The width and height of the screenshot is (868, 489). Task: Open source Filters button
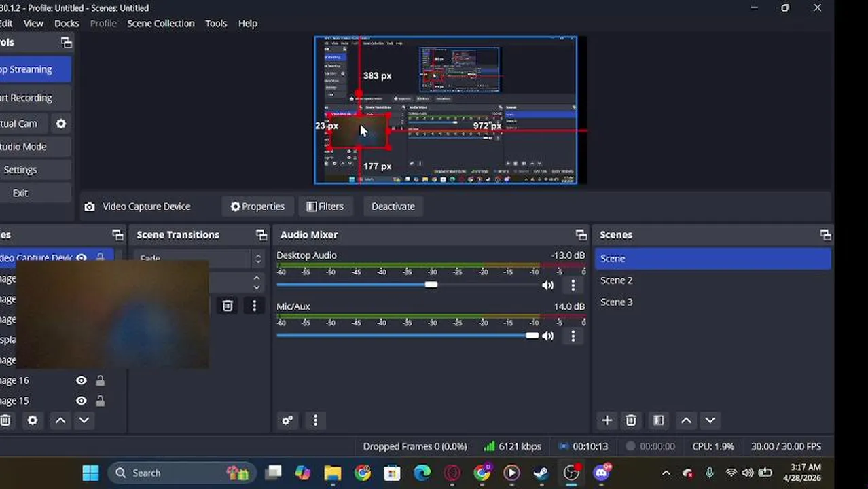click(x=325, y=206)
